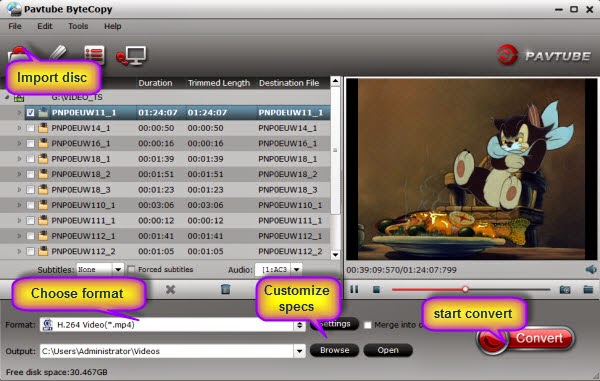
Task: Click the Open output folder button
Action: pos(388,350)
